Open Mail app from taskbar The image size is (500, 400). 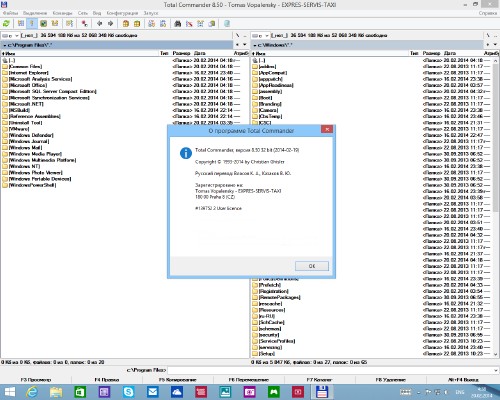(x=153, y=392)
